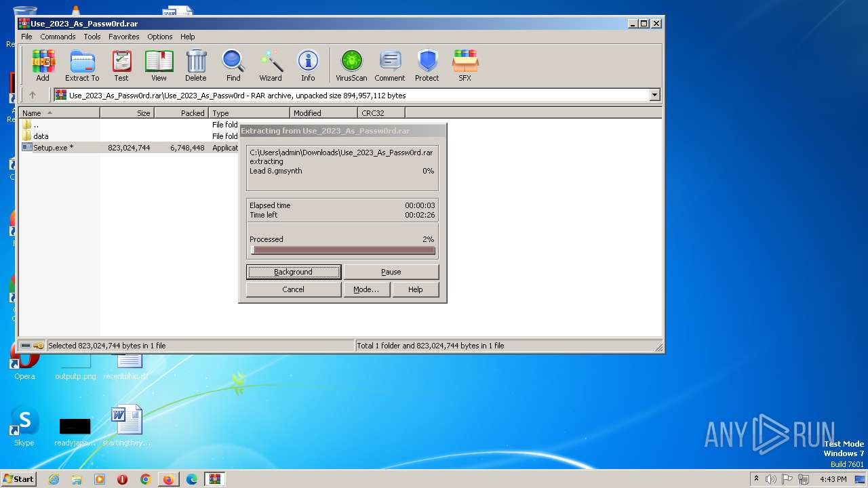Select the readyjapan desktop file
Viewport: 868px width, 488px height.
(75, 432)
